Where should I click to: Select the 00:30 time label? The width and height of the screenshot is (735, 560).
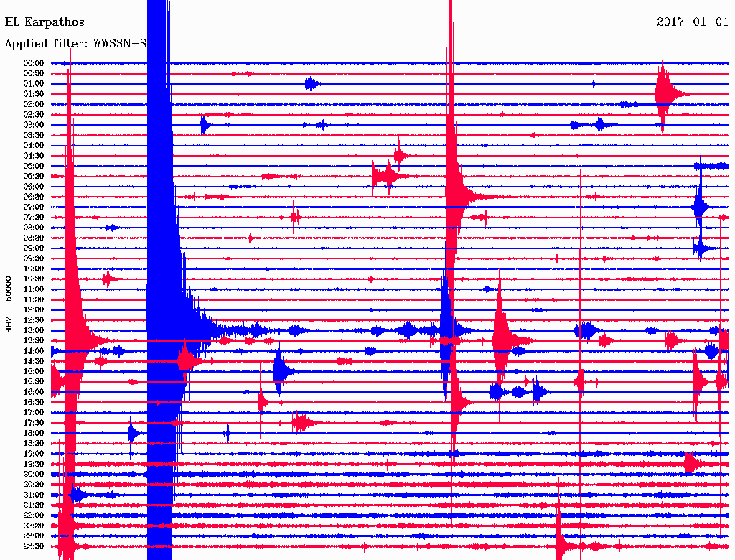[34, 74]
